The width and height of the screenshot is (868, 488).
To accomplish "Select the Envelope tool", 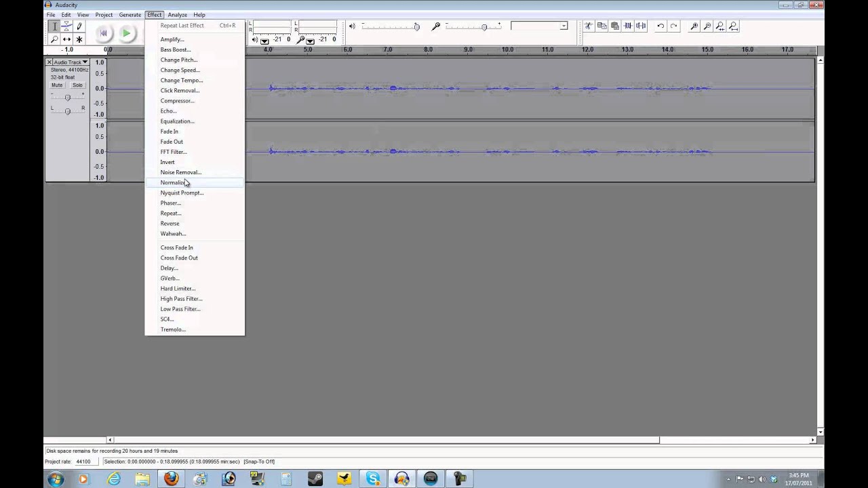I will [66, 26].
